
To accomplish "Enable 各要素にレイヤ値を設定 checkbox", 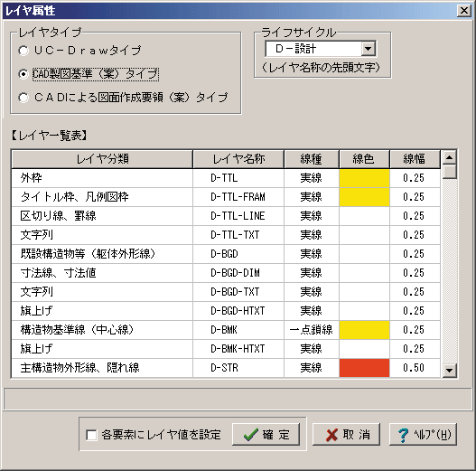I will tap(91, 435).
